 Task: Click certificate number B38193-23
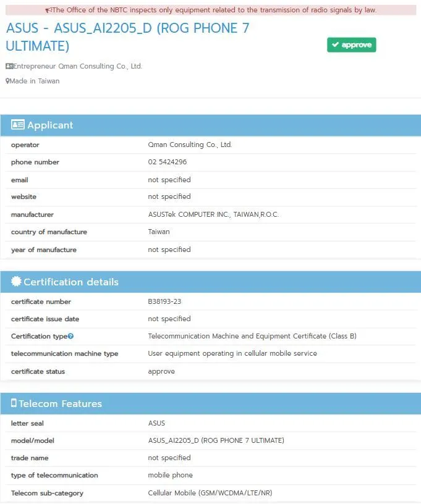click(x=164, y=301)
